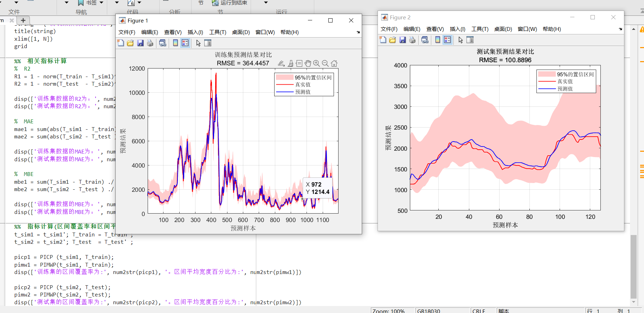The image size is (644, 313).
Task: Open the 工具(T) menu in Figure 1
Action: (218, 32)
